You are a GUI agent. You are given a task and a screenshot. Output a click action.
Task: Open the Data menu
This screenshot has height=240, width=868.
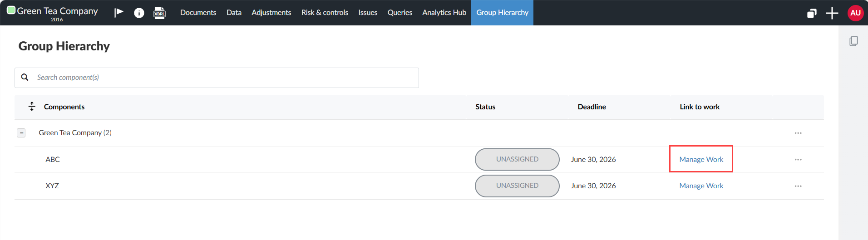(x=234, y=13)
